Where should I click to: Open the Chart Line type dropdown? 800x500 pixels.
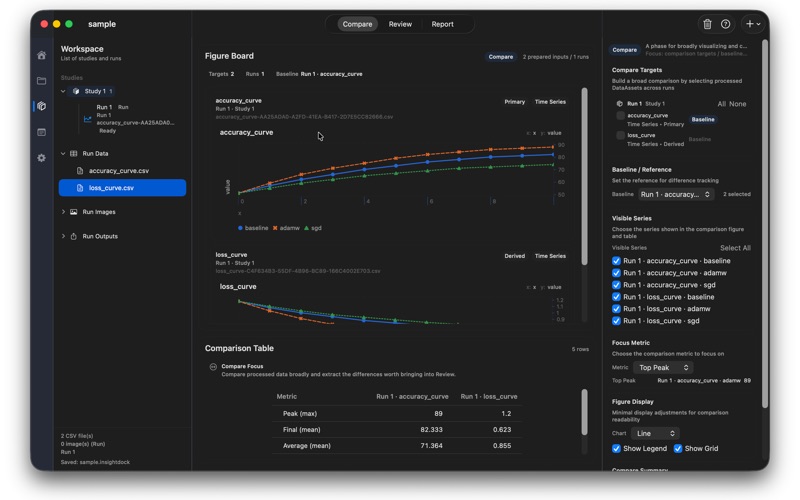click(x=655, y=433)
